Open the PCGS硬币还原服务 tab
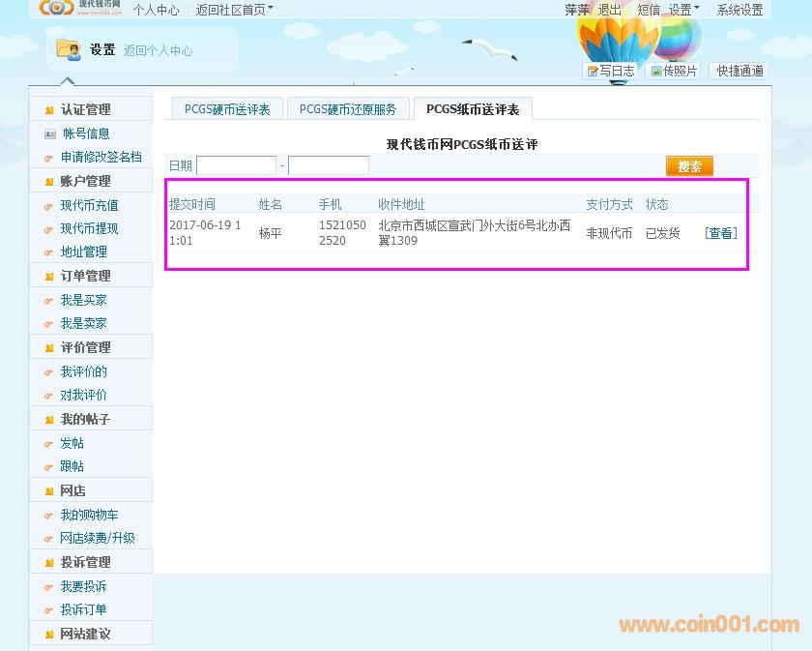The height and width of the screenshot is (651, 812). tap(348, 109)
